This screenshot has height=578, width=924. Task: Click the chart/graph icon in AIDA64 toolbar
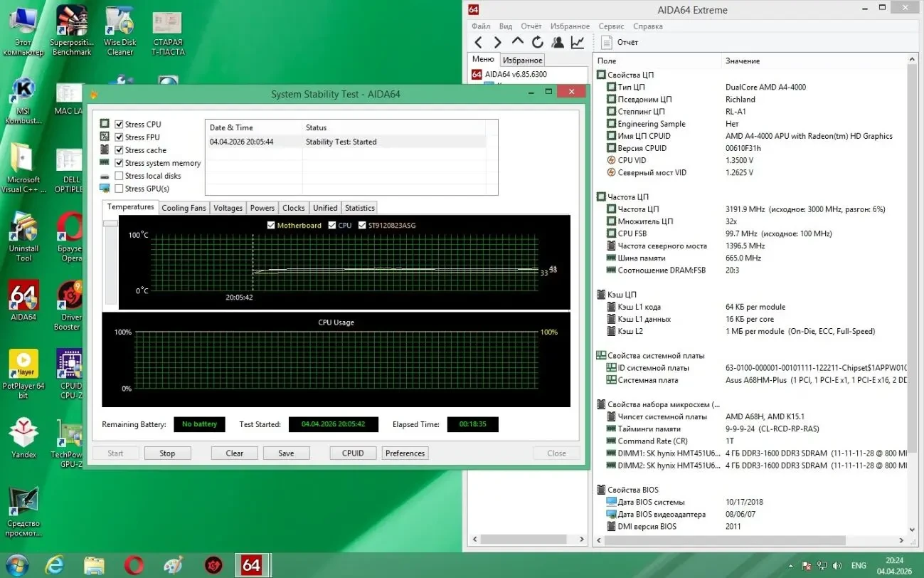coord(578,42)
